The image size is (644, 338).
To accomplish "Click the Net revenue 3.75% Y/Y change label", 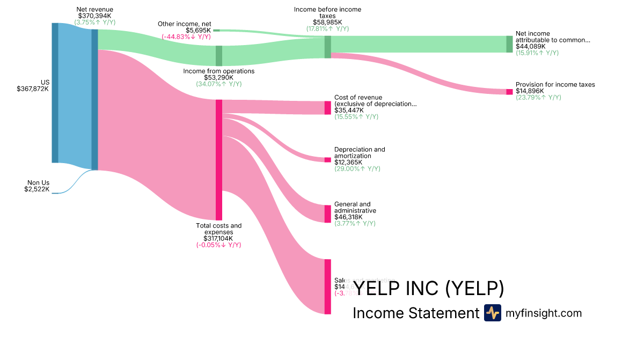I will [x=95, y=23].
